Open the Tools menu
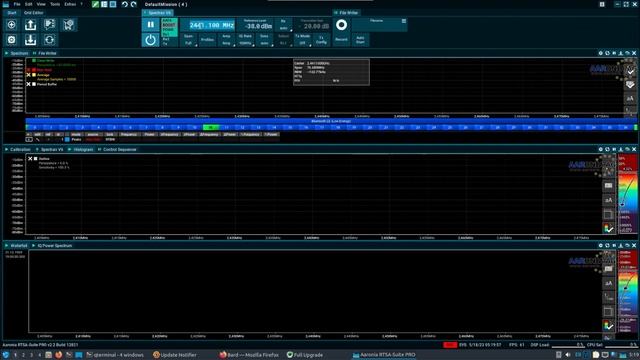640x360 pixels. (55, 4)
